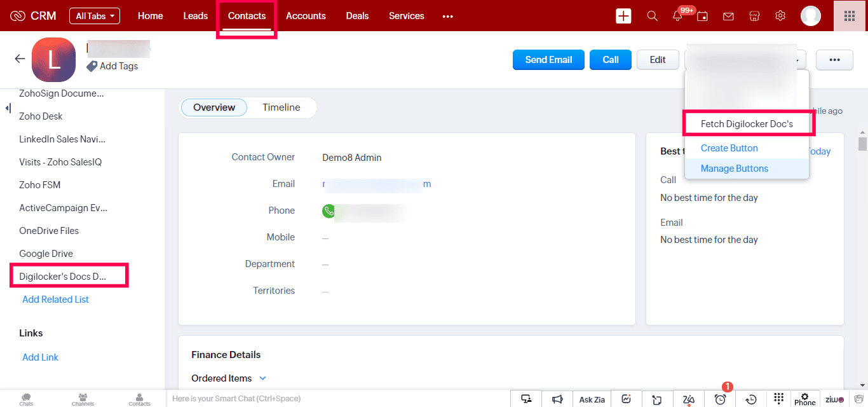The height and width of the screenshot is (407, 868).
Task: Open Contacts in the bottom bar
Action: click(139, 399)
